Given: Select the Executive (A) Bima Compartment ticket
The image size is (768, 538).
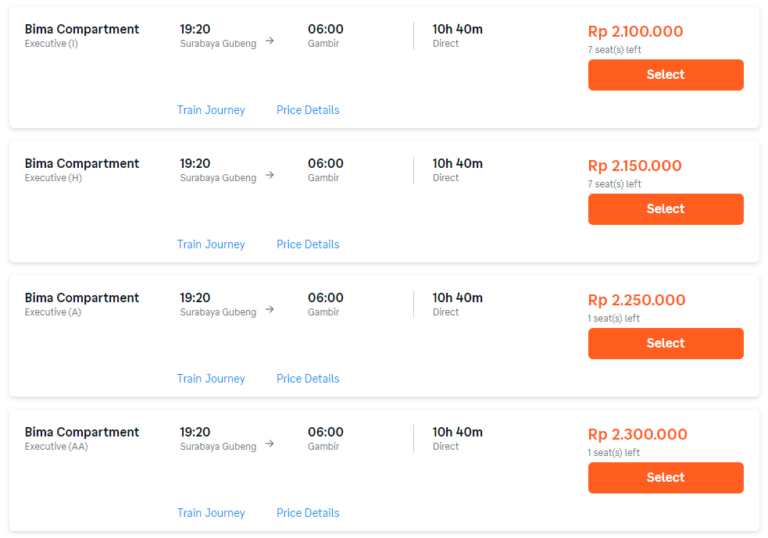Looking at the screenshot, I should (665, 343).
